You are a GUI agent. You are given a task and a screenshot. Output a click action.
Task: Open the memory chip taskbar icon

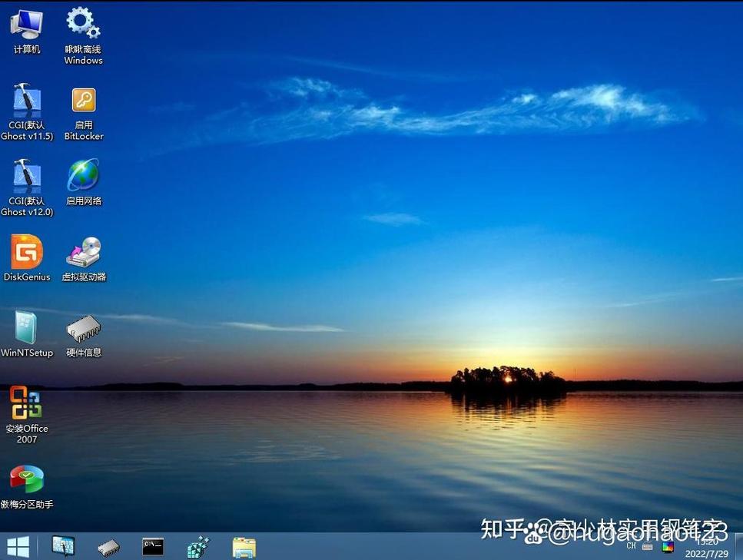108,547
